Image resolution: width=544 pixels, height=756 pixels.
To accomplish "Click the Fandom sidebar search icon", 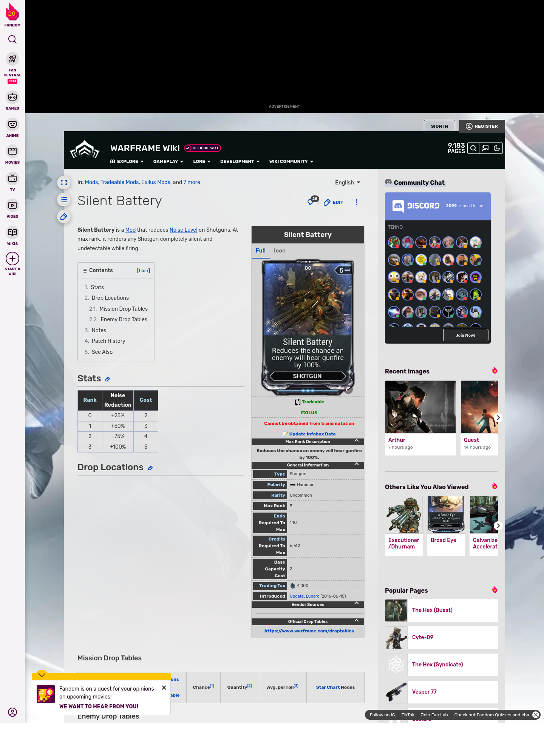I will (x=12, y=40).
